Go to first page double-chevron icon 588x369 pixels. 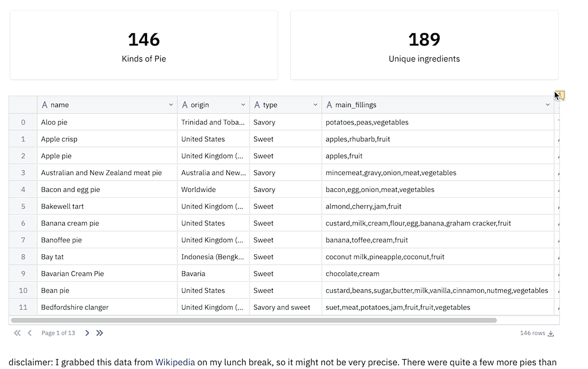pyautogui.click(x=17, y=333)
